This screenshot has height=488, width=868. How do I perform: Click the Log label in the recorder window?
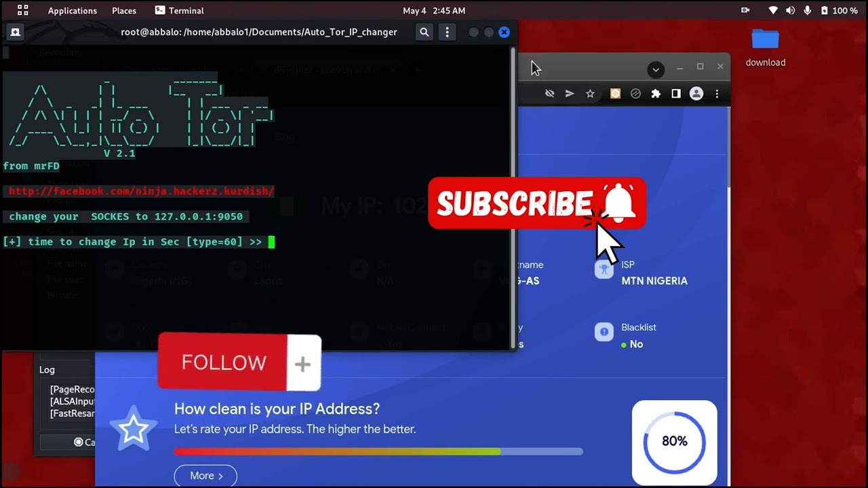coord(47,369)
